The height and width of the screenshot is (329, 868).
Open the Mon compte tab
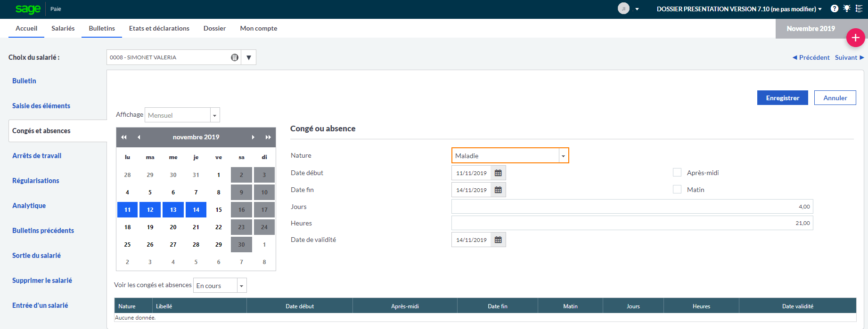pos(259,28)
